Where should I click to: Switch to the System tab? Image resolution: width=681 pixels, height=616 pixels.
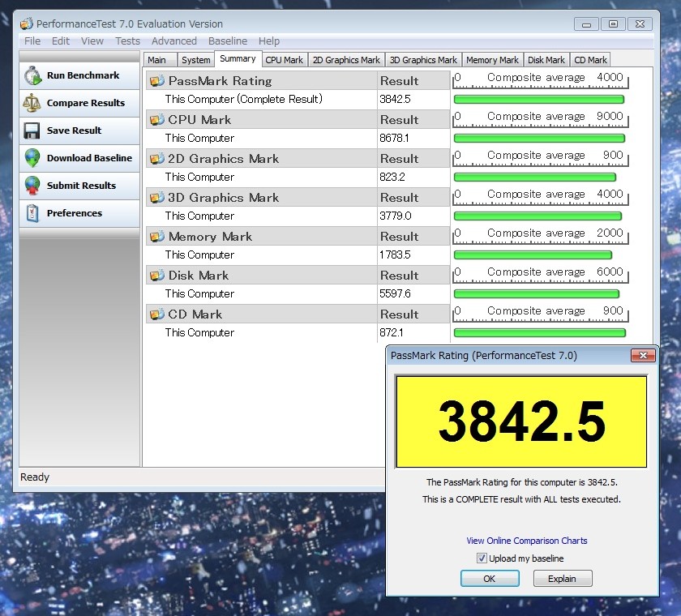coord(196,60)
